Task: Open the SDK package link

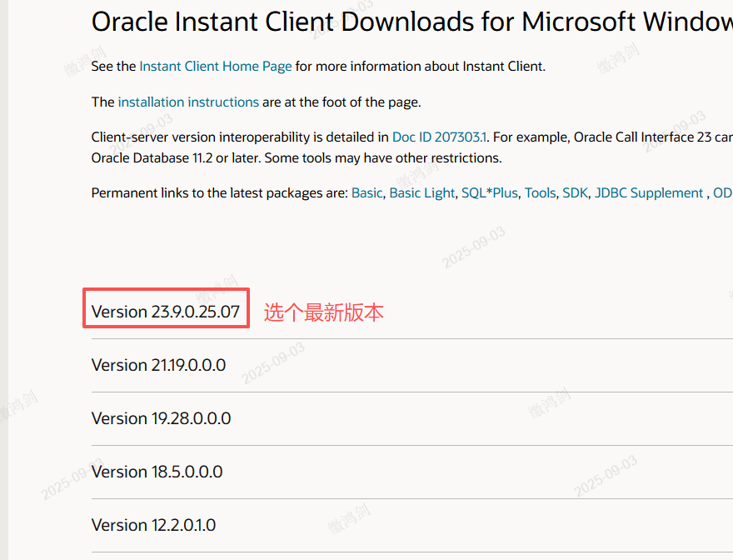Action: tap(575, 192)
